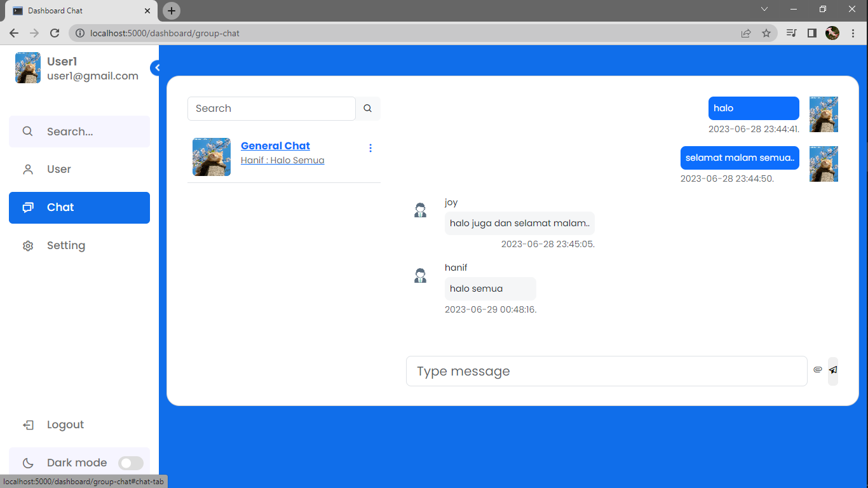The width and height of the screenshot is (868, 488).
Task: Click joy's user avatar icon
Action: pyautogui.click(x=420, y=210)
